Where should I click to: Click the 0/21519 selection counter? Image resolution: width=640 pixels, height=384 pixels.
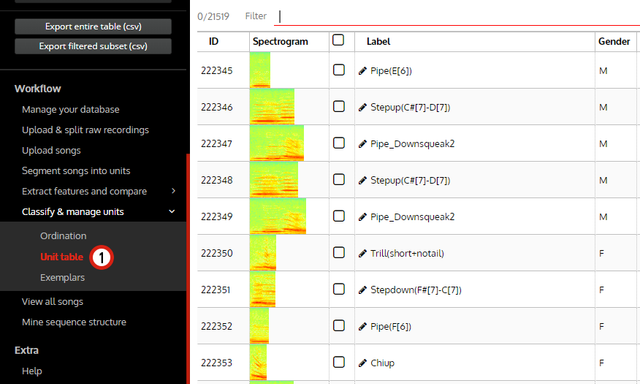pos(213,16)
